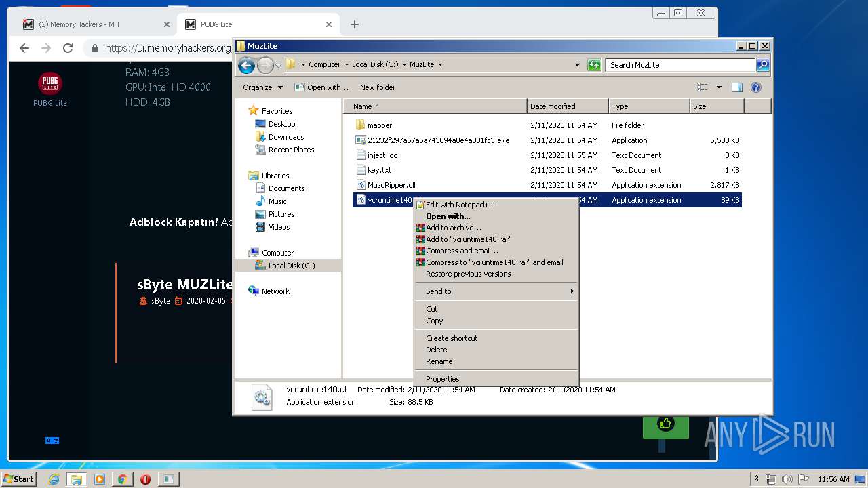Toggle the preview pane icon in Explorer toolbar

[737, 87]
